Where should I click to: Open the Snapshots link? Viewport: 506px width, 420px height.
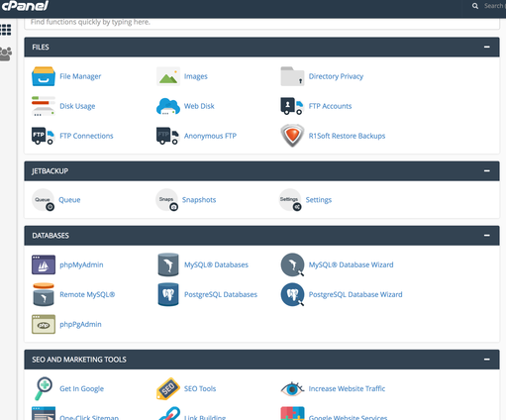pyautogui.click(x=199, y=200)
